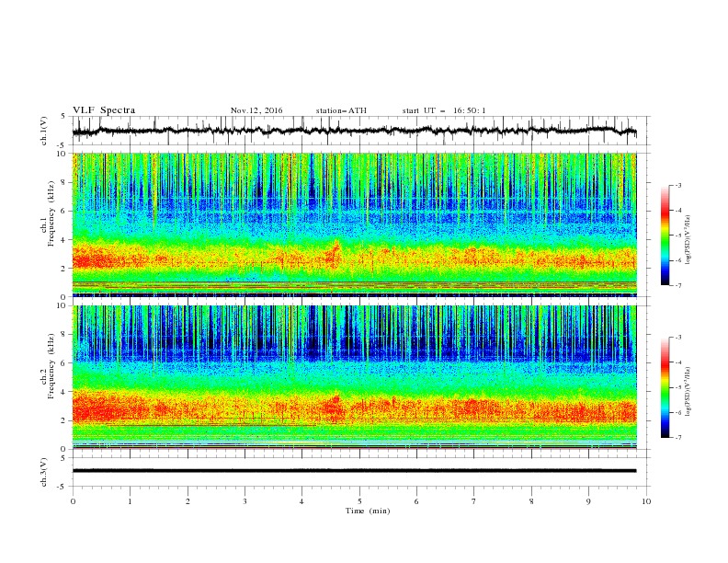Click time axis tick label "0"
This screenshot has width=728, height=563.
pos(73,501)
